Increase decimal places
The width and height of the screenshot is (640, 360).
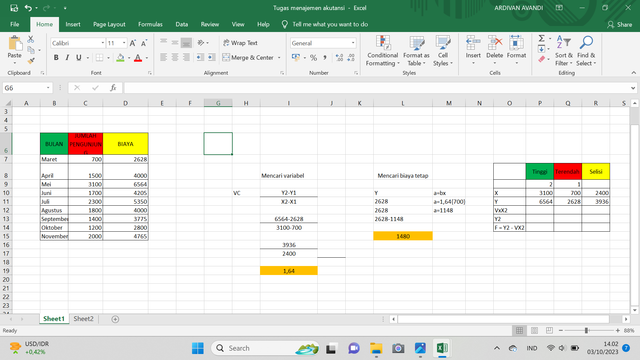tap(339, 58)
